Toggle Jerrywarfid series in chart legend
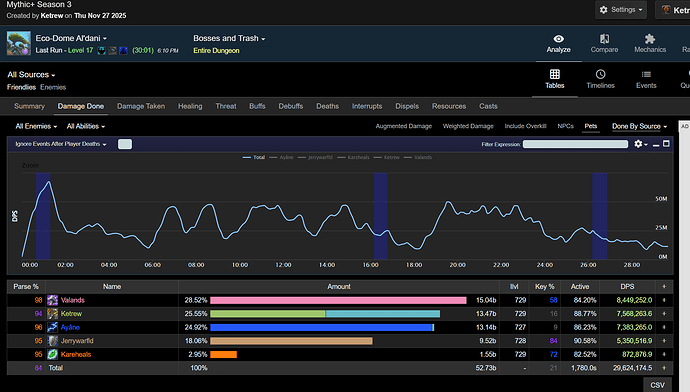 tap(315, 157)
